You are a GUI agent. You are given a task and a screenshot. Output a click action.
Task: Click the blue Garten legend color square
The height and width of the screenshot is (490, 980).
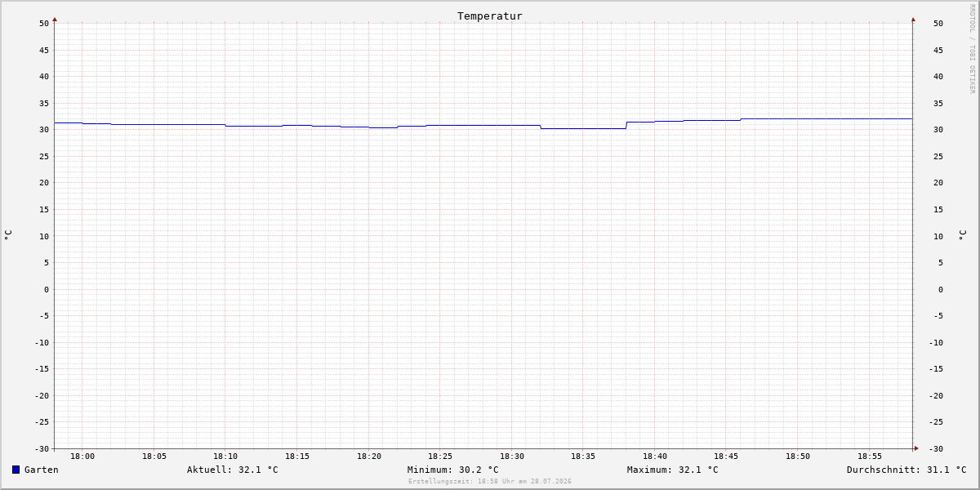click(x=16, y=470)
